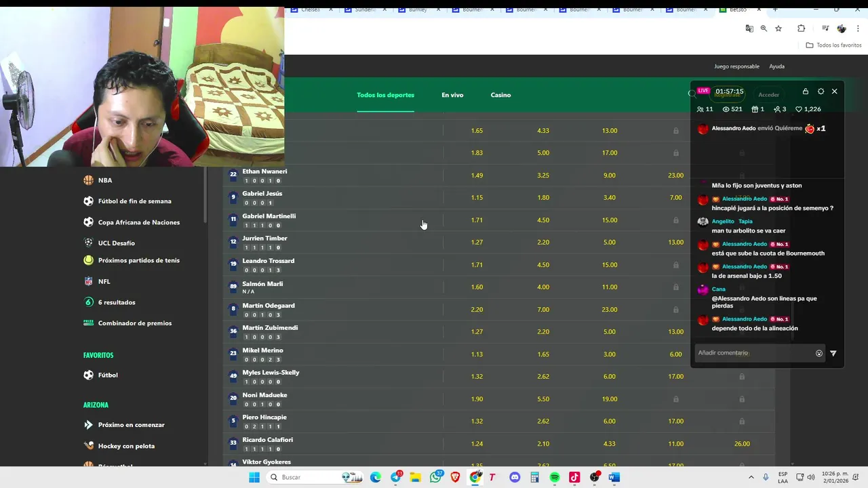Open Discord from the taskbar
The width and height of the screenshot is (868, 488).
click(515, 477)
